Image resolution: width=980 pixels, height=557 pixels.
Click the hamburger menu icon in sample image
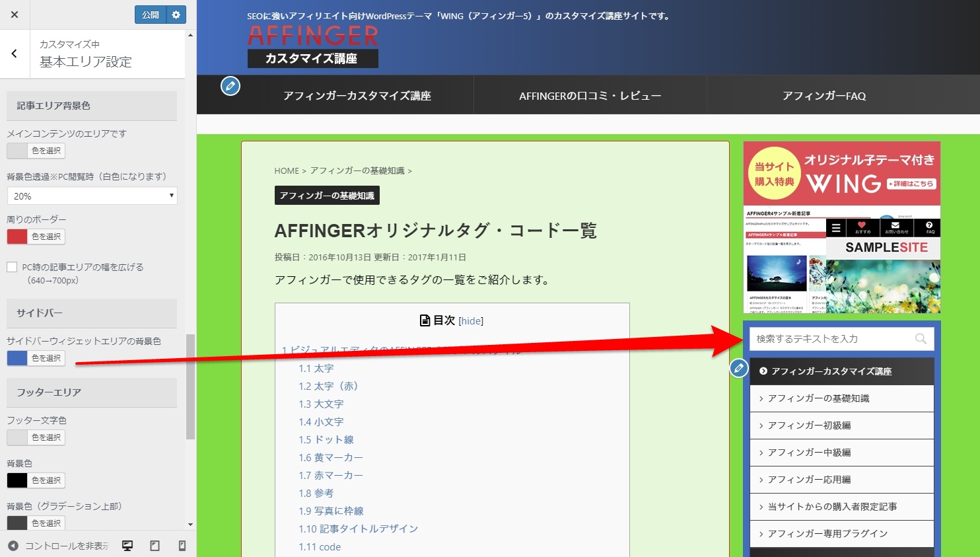[x=836, y=228]
